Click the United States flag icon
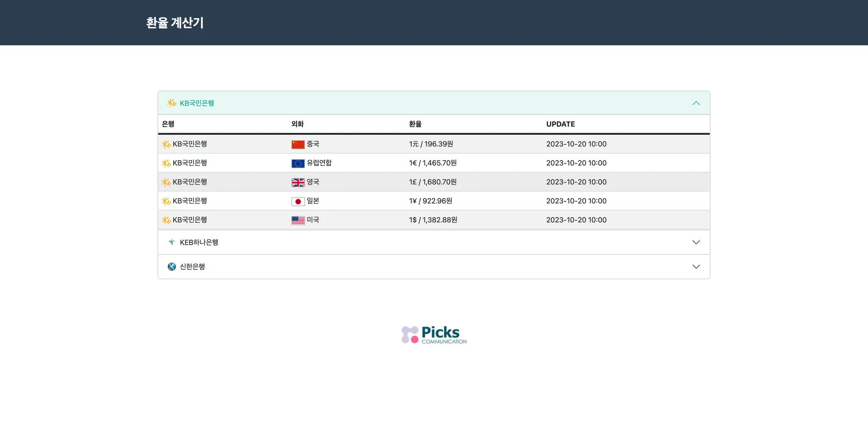The width and height of the screenshot is (868, 424). coord(298,220)
